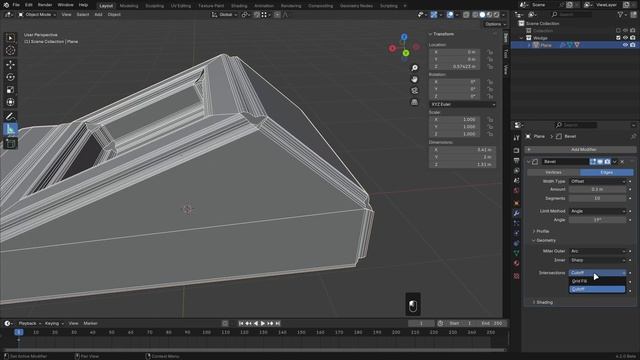
Task: Switch to the Modeling workspace tab
Action: pos(129,6)
